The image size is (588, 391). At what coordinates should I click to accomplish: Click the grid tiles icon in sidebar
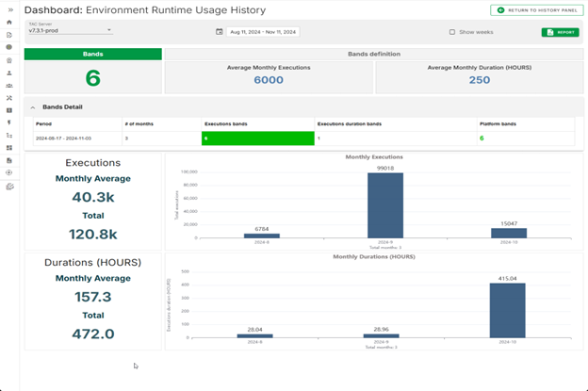(x=9, y=148)
